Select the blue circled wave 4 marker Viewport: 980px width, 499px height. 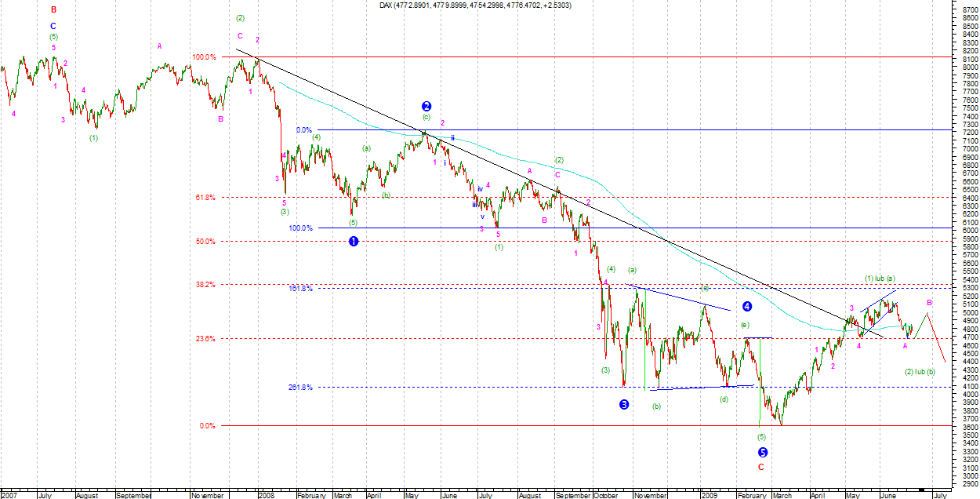pyautogui.click(x=747, y=307)
